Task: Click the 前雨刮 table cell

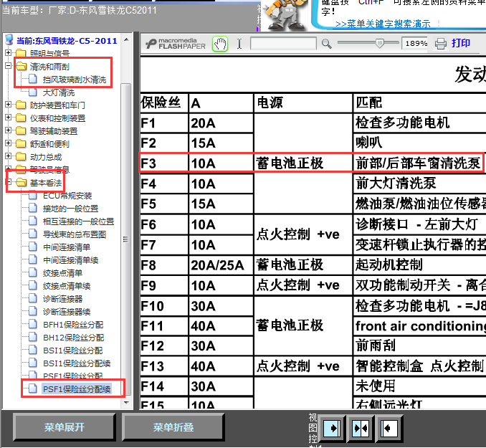Action: coord(419,345)
